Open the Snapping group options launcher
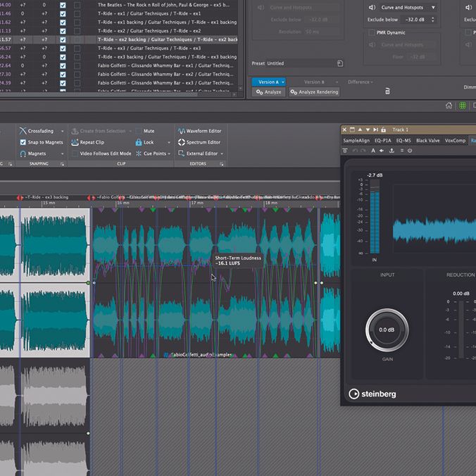The height and width of the screenshot is (476, 476). click(x=62, y=164)
